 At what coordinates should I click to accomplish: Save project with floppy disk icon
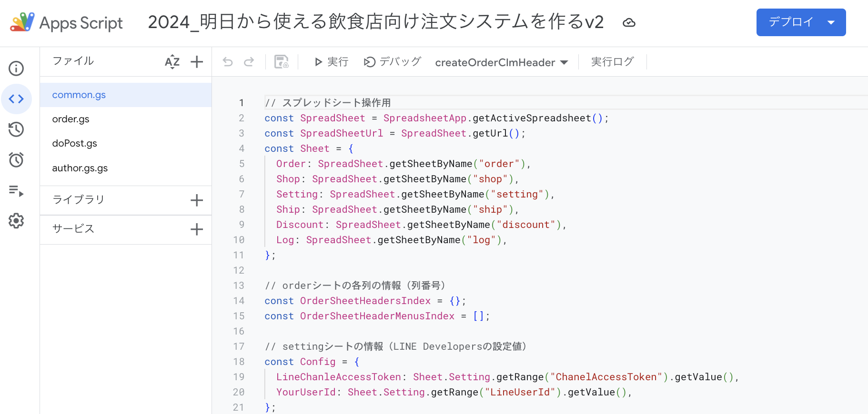[282, 62]
